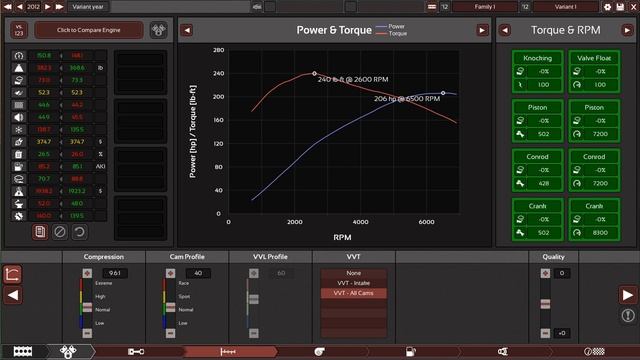Click the revert circular arrow icon
The image size is (640, 360).
tap(79, 232)
